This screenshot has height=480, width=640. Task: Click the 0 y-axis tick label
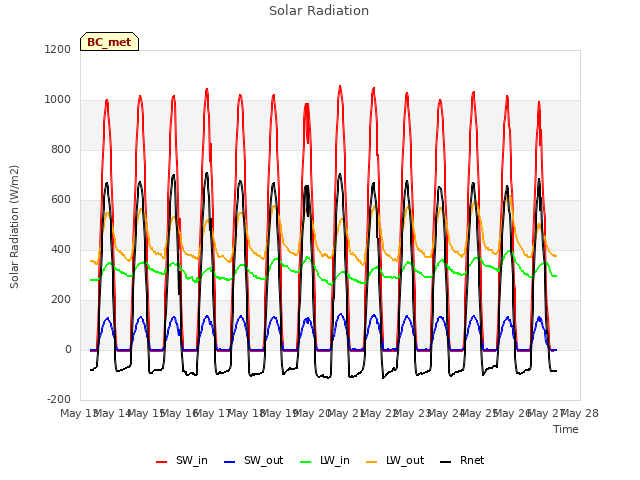tap(68, 350)
